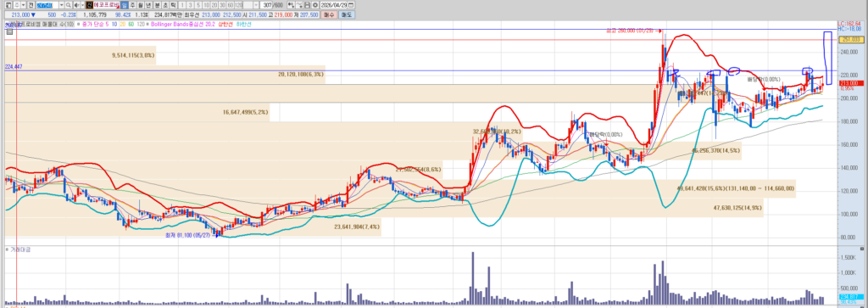
Task: Click the speaker sound alert icon
Action: [76, 5]
